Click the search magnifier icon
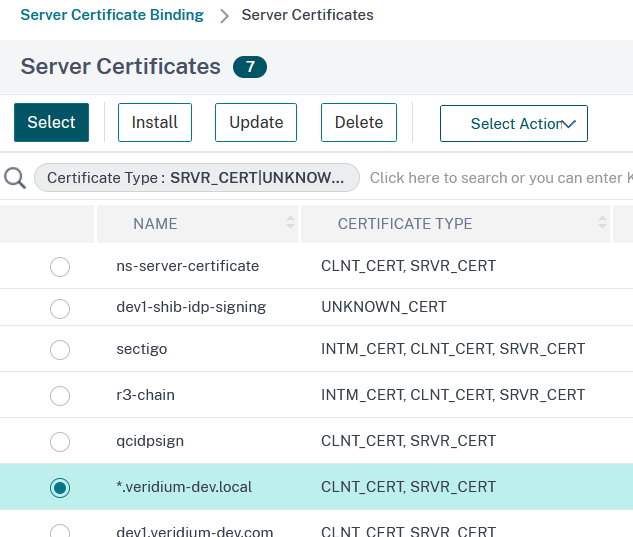Viewport: 633px width, 537px height. pos(15,178)
